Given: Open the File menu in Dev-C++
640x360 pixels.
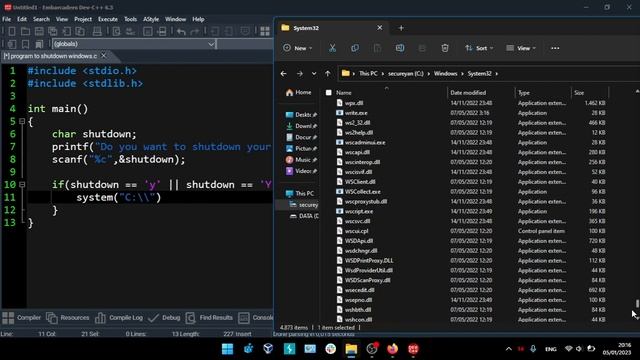Looking at the screenshot, I should tap(7, 19).
